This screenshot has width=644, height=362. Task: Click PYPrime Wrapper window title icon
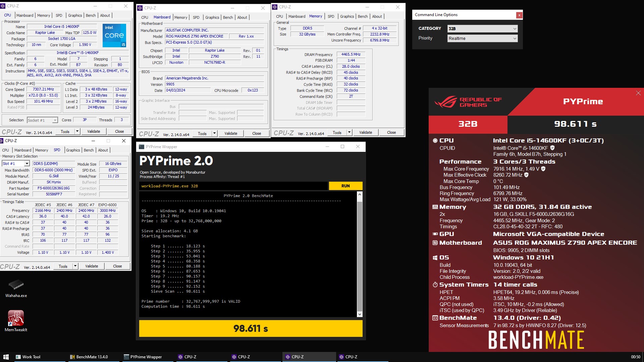142,147
